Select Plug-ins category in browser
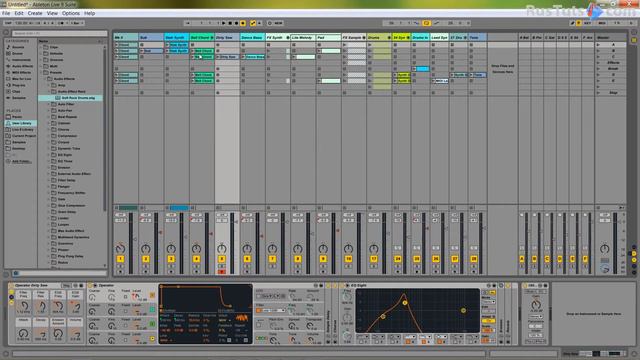Image resolution: width=640 pixels, height=360 pixels. (19, 85)
